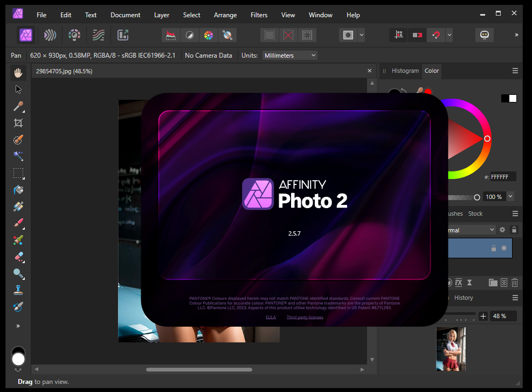This screenshot has height=392, width=532.
Task: Apply Auto Colors from toolbar
Action: pyautogui.click(x=208, y=35)
